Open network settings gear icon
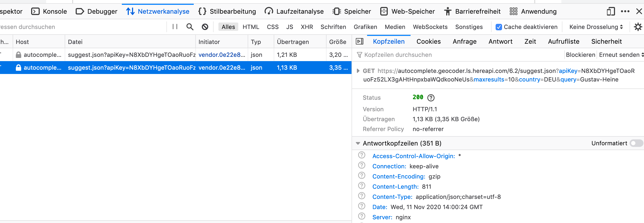Screen dimensions: 644x223 (638, 27)
